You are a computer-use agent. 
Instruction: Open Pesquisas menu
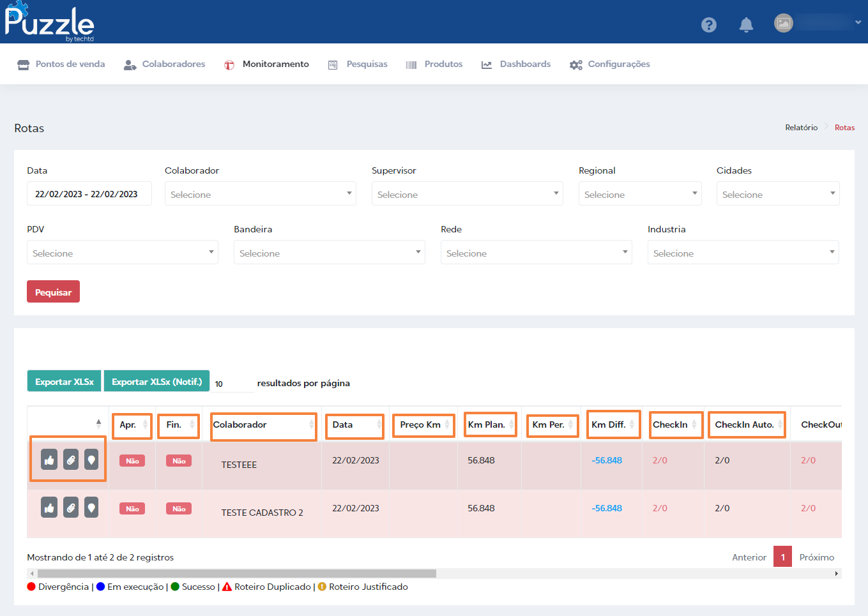(358, 64)
